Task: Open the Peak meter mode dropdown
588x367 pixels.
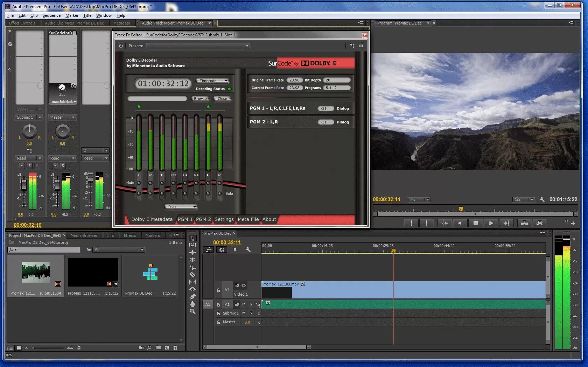Action: point(181,207)
